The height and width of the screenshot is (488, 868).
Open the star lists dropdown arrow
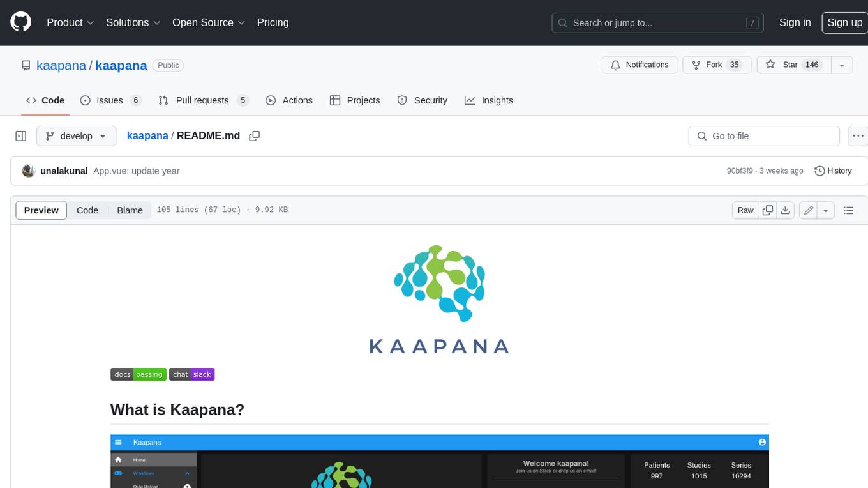[x=842, y=65]
